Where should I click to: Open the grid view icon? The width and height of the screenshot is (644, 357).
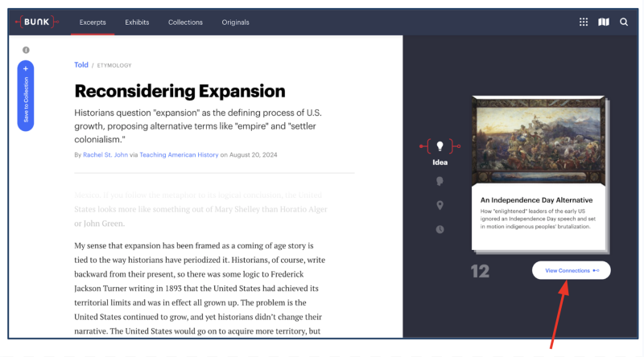584,23
